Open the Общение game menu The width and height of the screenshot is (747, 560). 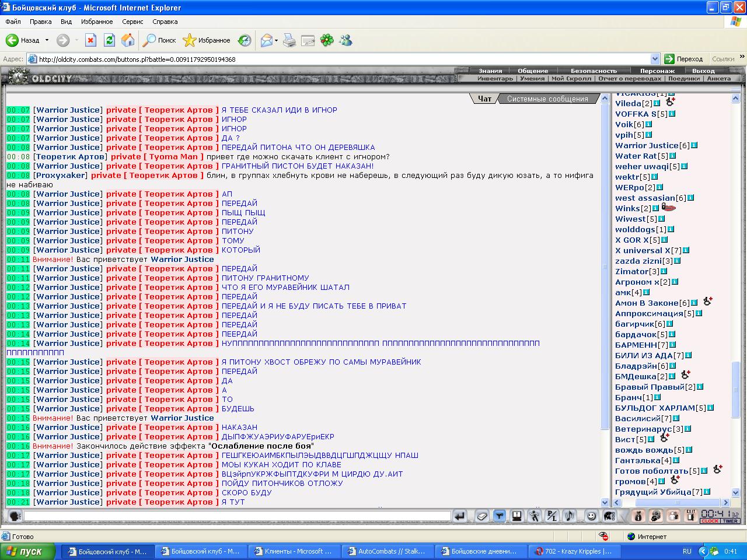(533, 71)
